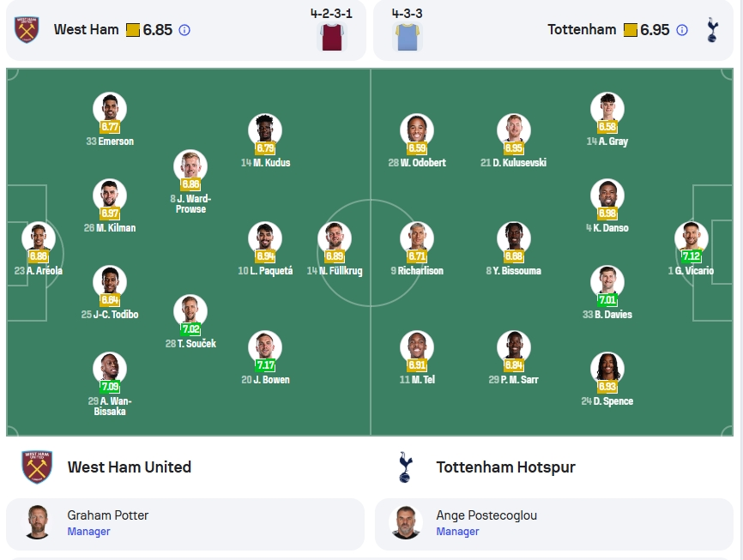Open G. Vicario's player avatar

coord(692,238)
